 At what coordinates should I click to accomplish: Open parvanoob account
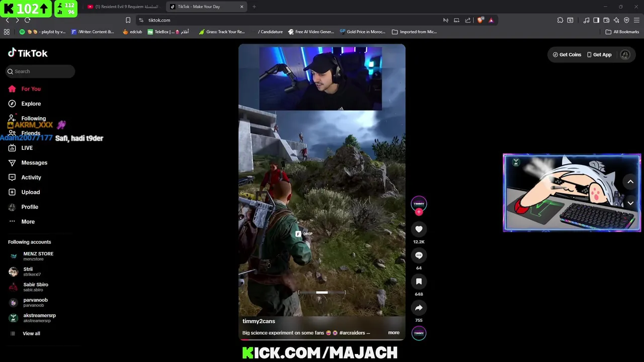(x=28, y=302)
